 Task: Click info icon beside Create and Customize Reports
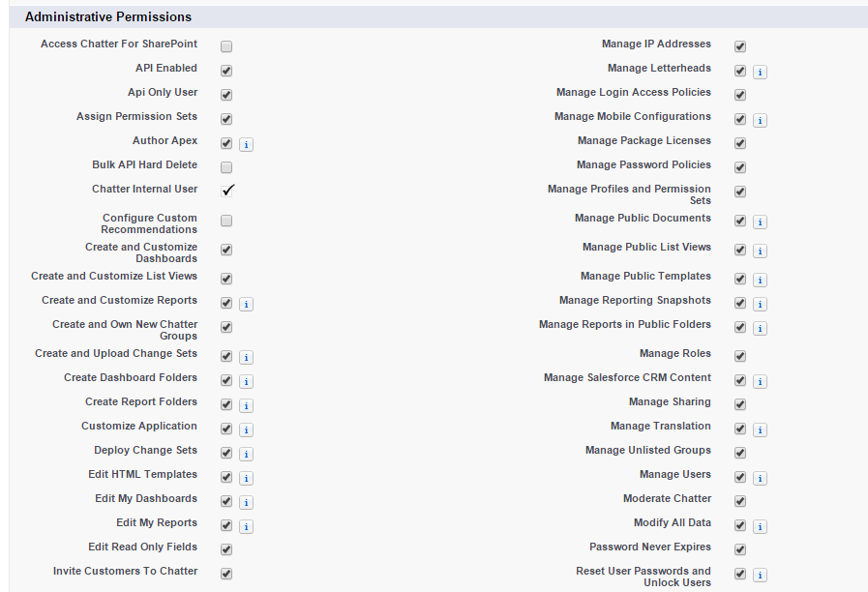[247, 305]
